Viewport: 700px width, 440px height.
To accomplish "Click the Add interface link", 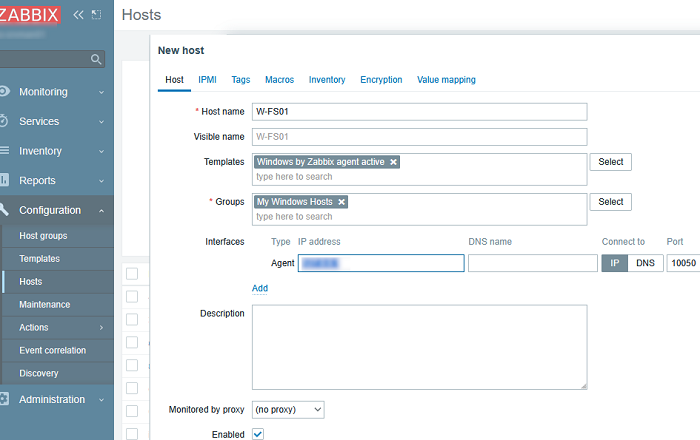I will pyautogui.click(x=260, y=288).
